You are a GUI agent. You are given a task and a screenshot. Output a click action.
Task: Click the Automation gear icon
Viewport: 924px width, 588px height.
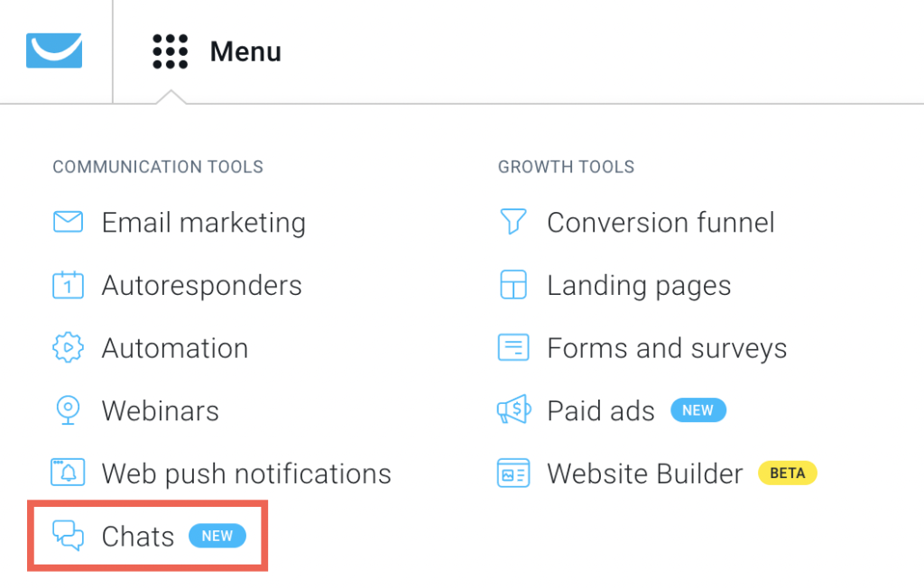69,348
